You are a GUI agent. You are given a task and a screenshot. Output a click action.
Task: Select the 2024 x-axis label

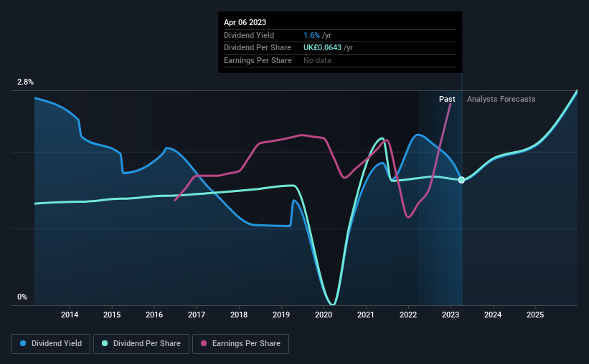493,315
